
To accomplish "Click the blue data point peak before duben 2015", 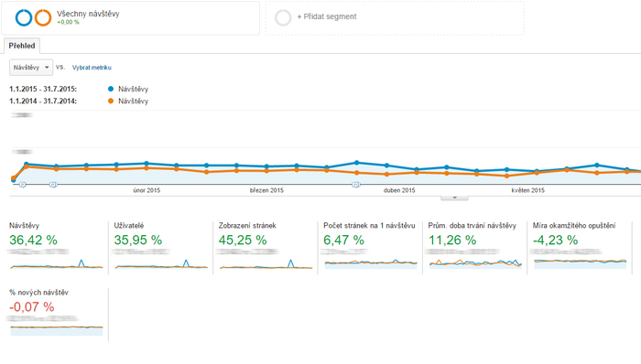I will (x=356, y=163).
